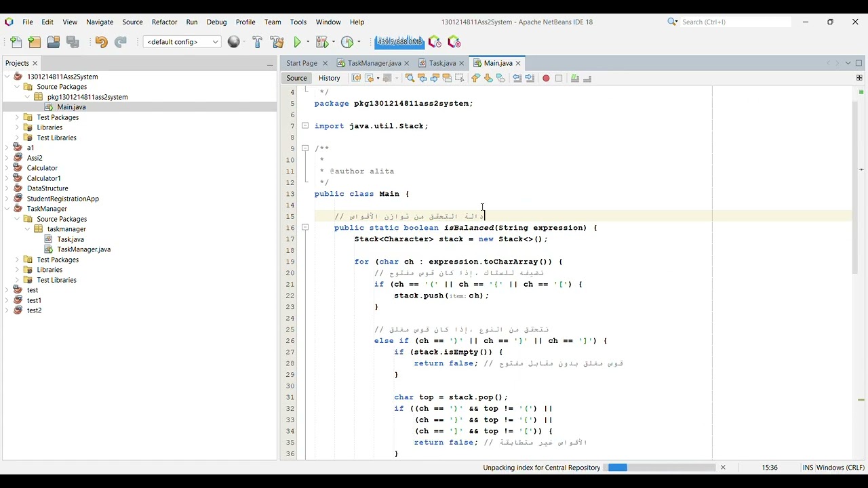
Task: Switch to the Task.java editor tab
Action: point(442,63)
